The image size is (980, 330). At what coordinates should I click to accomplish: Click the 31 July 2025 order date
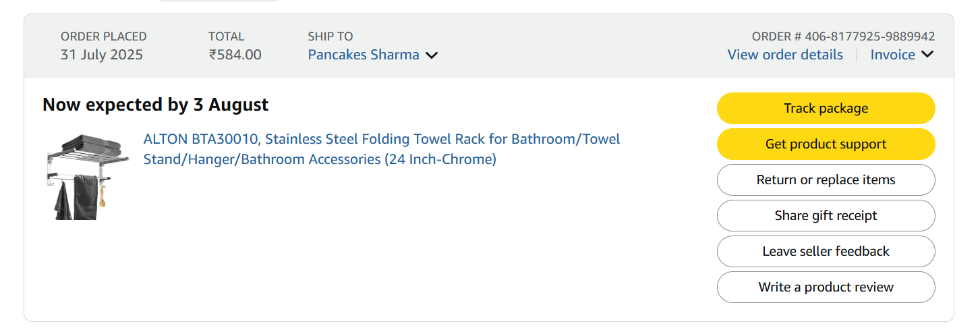[102, 55]
